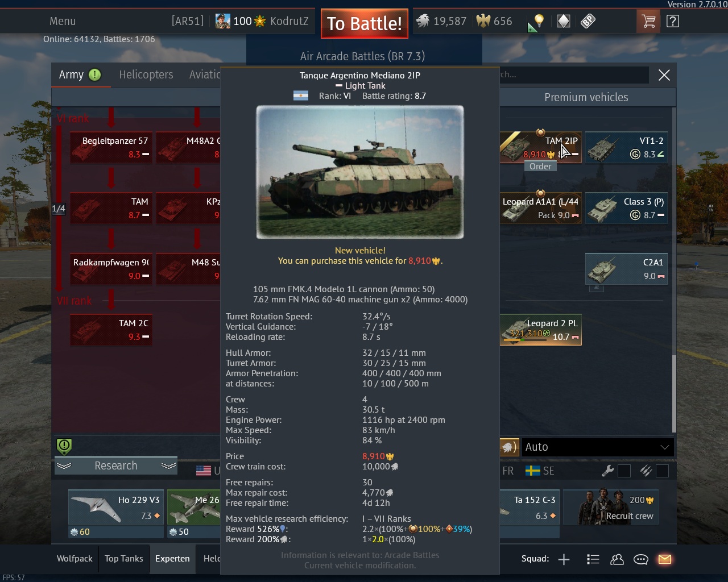The image size is (728, 582).
Task: Open the Top Tanks preset tab
Action: (x=124, y=559)
